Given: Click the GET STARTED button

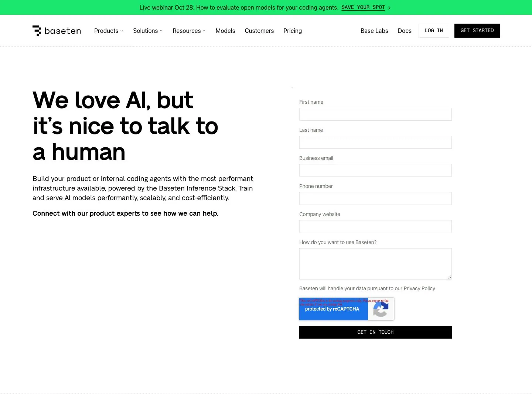Looking at the screenshot, I should (x=477, y=31).
